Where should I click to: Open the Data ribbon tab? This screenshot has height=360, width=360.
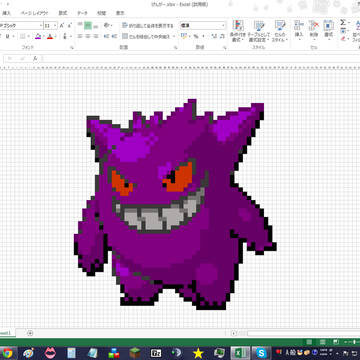pyautogui.click(x=82, y=13)
